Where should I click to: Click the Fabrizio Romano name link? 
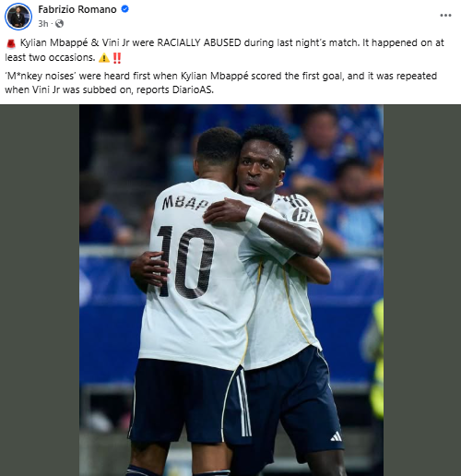(x=77, y=9)
